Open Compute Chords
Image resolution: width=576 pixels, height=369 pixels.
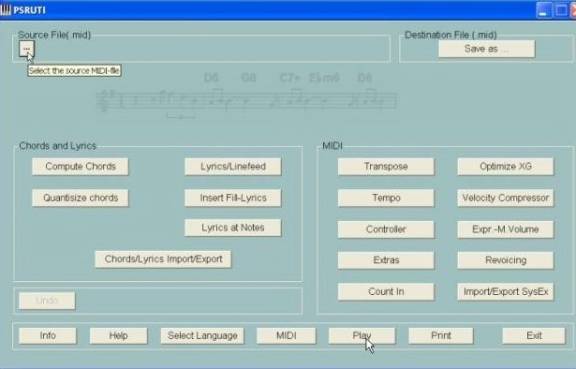[x=80, y=166]
